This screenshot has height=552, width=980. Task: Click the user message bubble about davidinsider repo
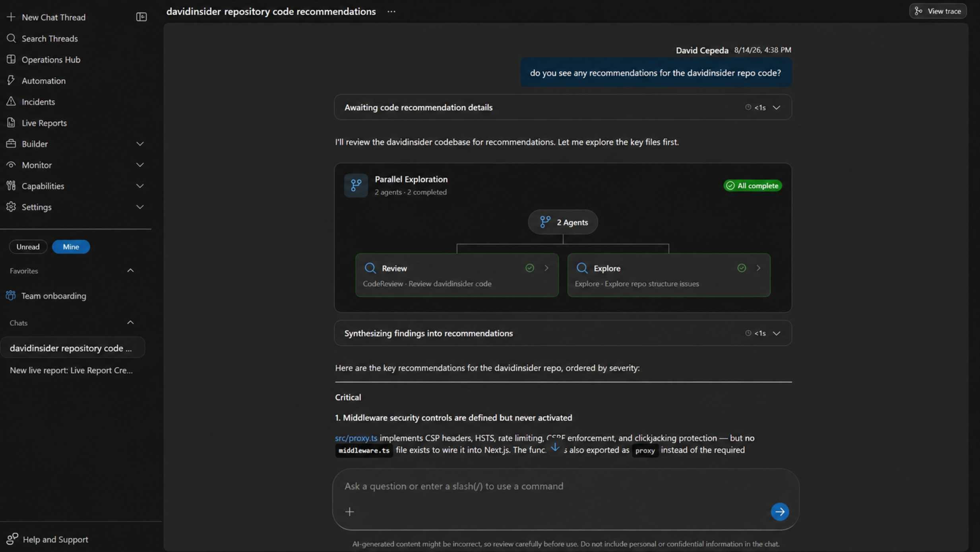656,73
